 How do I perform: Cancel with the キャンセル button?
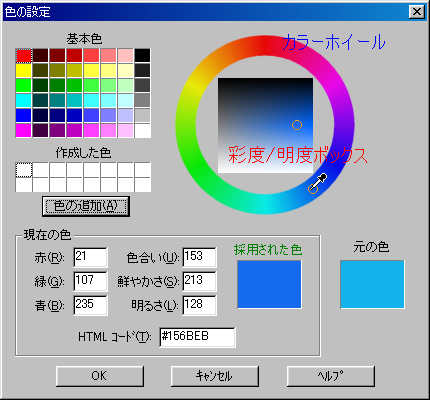pos(215,376)
